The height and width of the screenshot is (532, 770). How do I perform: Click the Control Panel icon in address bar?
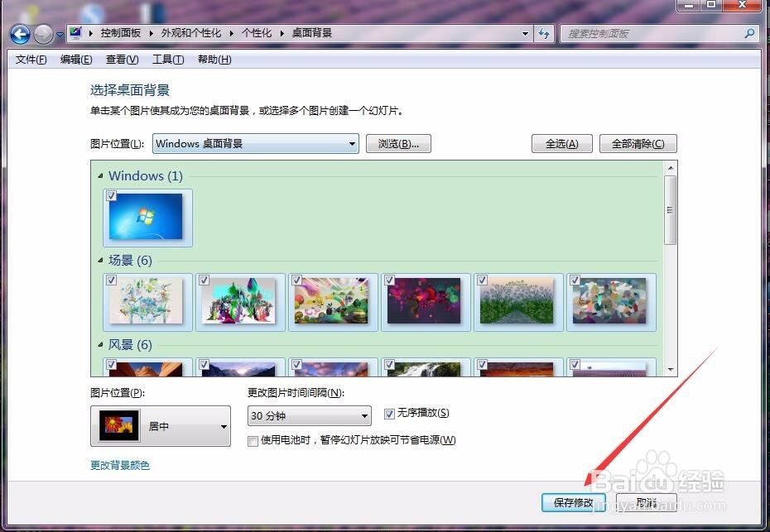pyautogui.click(x=75, y=33)
